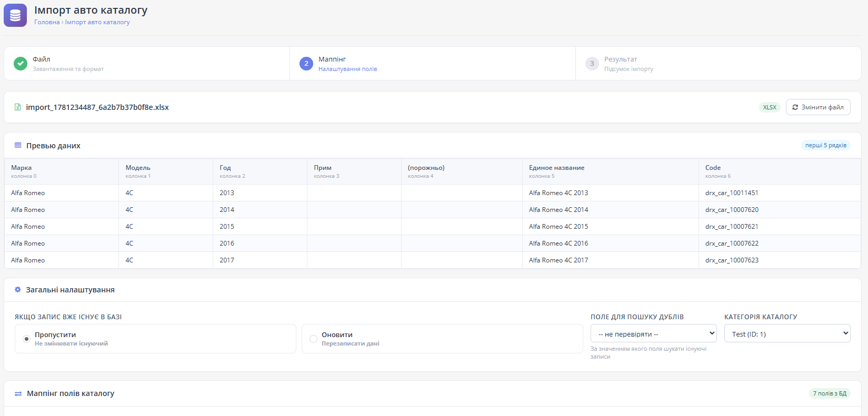
Task: Click the Год column header
Action: tap(260, 171)
